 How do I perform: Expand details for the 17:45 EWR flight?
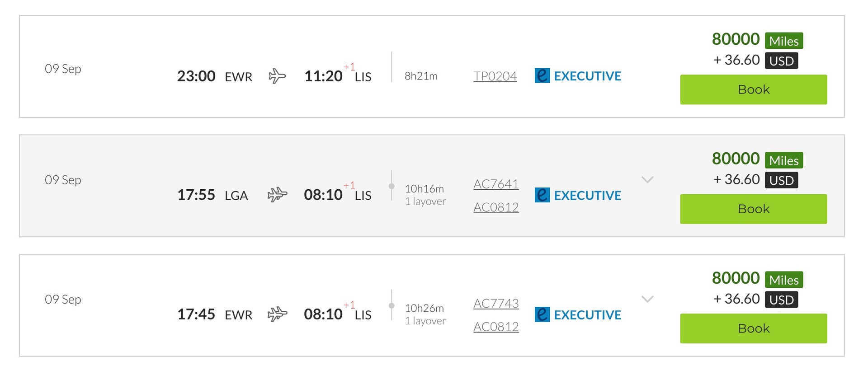tap(647, 299)
